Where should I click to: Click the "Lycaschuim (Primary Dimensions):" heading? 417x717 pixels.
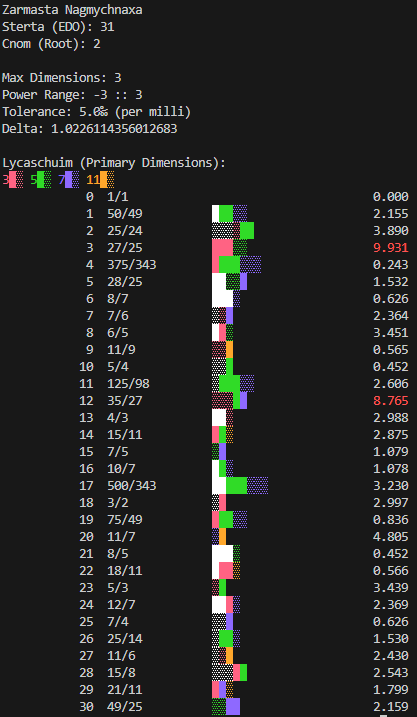pos(114,163)
